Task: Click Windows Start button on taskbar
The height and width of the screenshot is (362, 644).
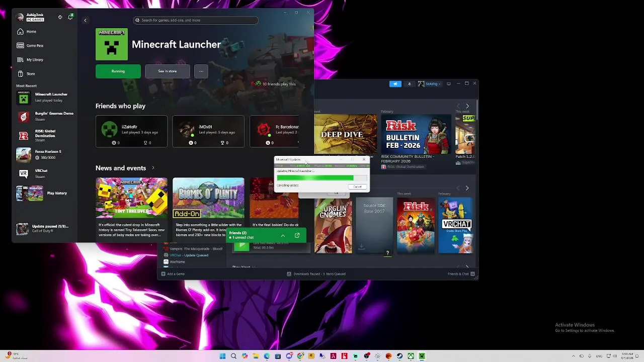Action: (222, 356)
